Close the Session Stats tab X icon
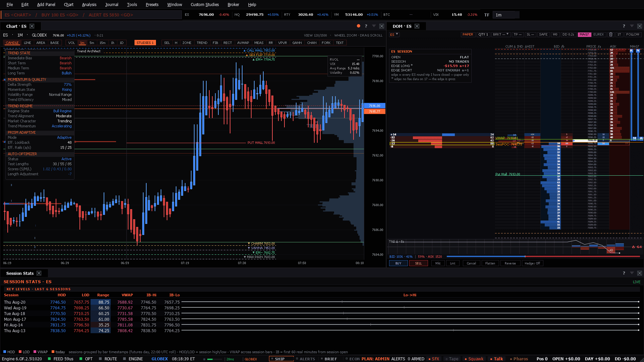The image size is (644, 362). tap(39, 273)
